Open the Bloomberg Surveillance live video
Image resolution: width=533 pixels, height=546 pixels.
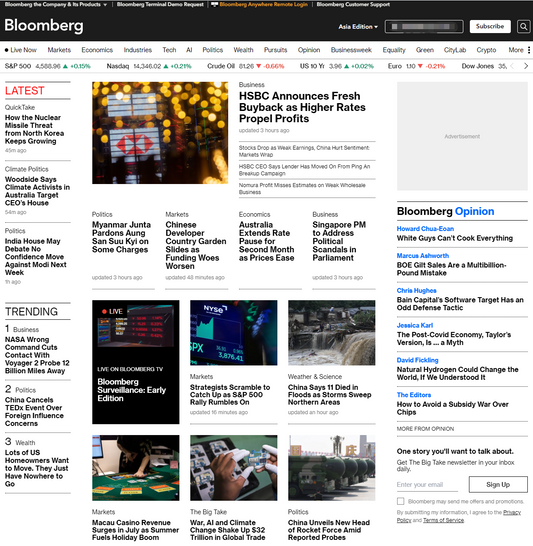coord(135,362)
